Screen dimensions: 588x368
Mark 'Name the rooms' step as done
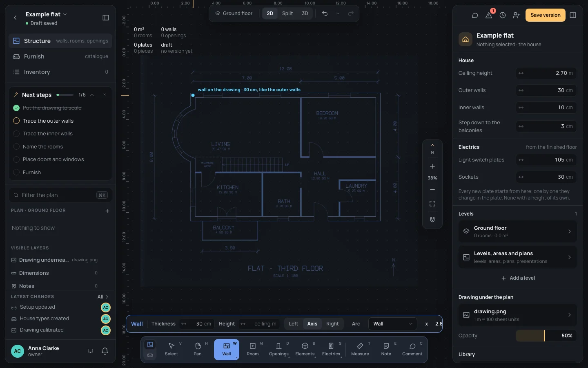[16, 147]
